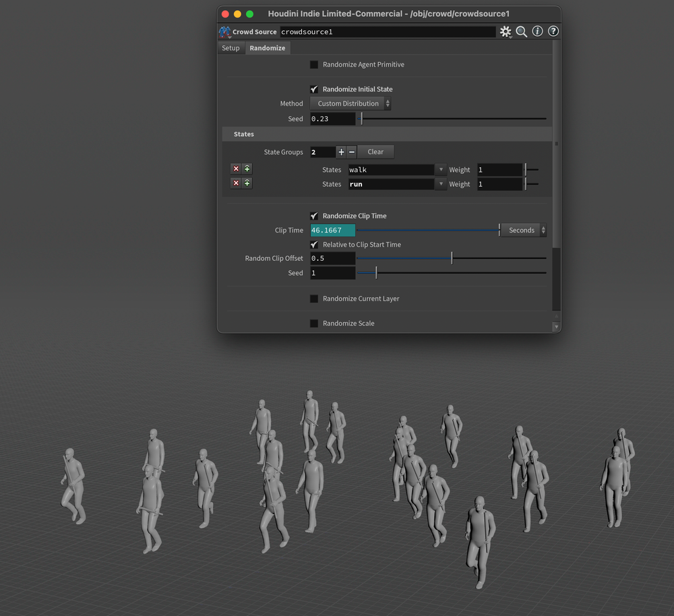
Task: Switch to the Setup tab
Action: click(231, 48)
